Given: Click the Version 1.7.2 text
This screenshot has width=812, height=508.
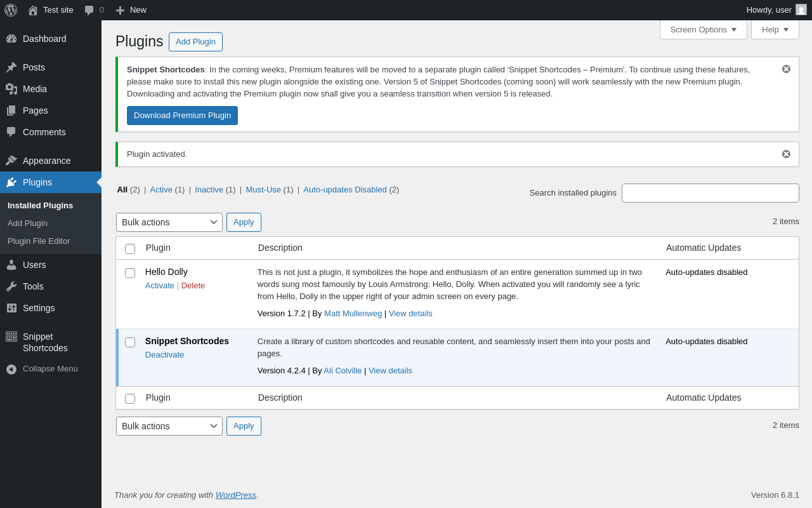Looking at the screenshot, I should point(282,314).
